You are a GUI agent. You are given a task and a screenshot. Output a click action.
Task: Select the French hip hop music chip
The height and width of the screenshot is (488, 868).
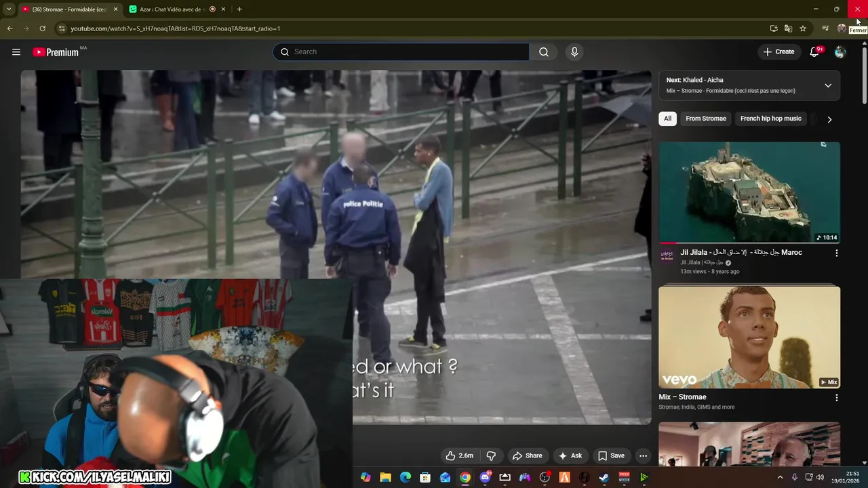tap(771, 119)
